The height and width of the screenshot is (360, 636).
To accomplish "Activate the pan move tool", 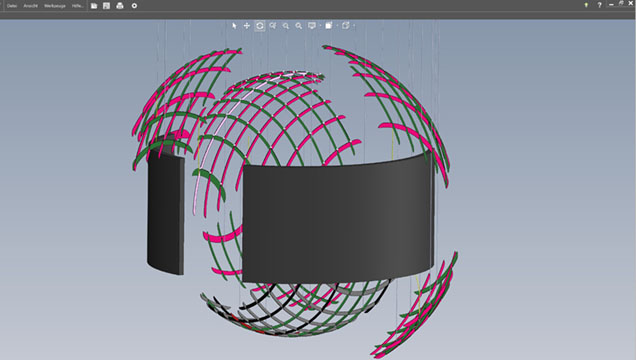I will pos(247,26).
